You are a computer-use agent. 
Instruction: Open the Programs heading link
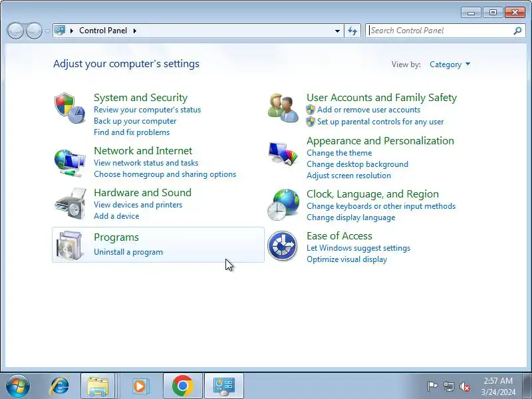click(x=116, y=237)
